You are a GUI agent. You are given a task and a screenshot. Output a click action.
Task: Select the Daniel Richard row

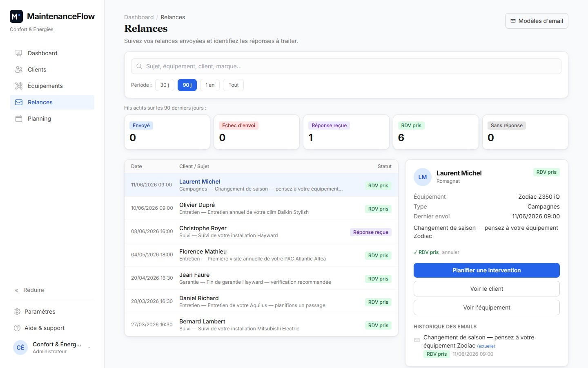pyautogui.click(x=261, y=301)
